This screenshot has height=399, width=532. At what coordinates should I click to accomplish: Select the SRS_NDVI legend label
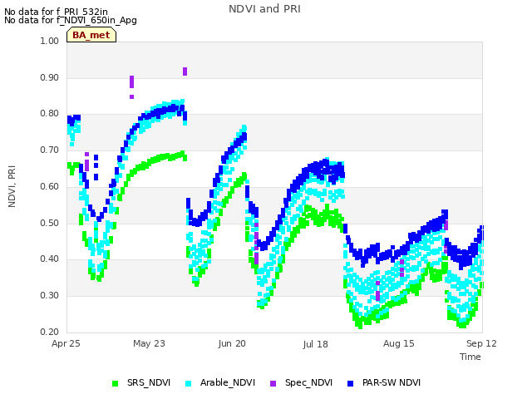(149, 382)
